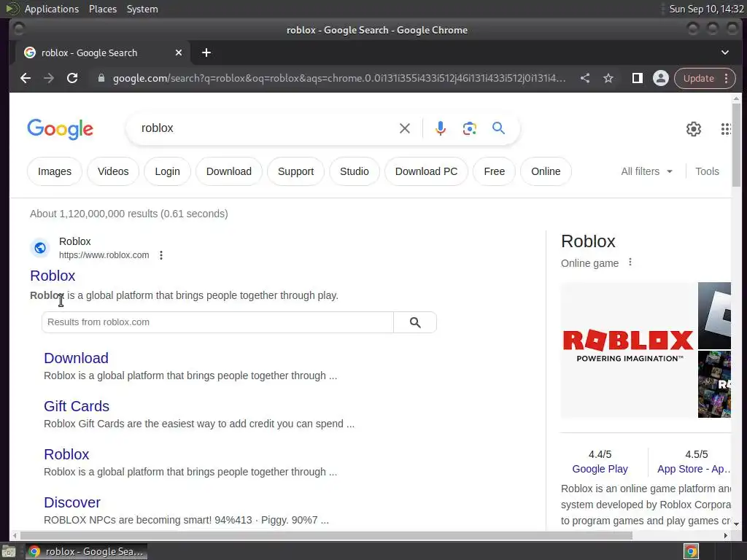Select the Download PC chip
Viewport: 747px width, 560px height.
pyautogui.click(x=426, y=171)
